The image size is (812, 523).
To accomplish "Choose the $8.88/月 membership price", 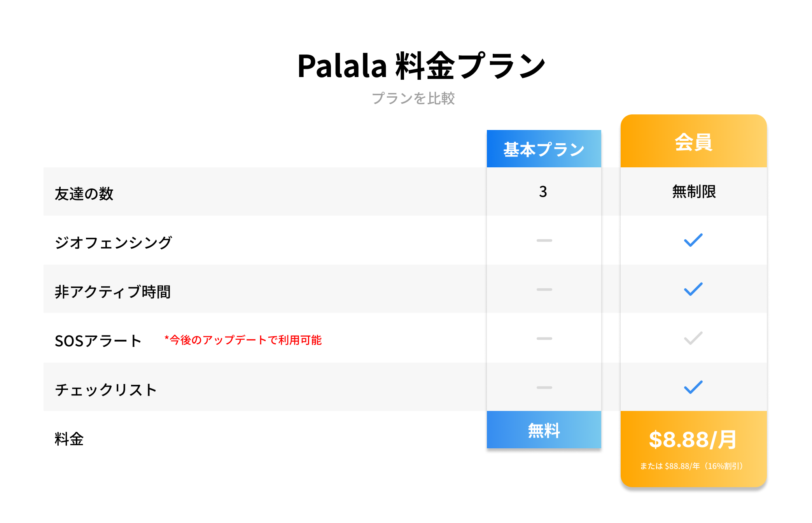I will tap(693, 440).
